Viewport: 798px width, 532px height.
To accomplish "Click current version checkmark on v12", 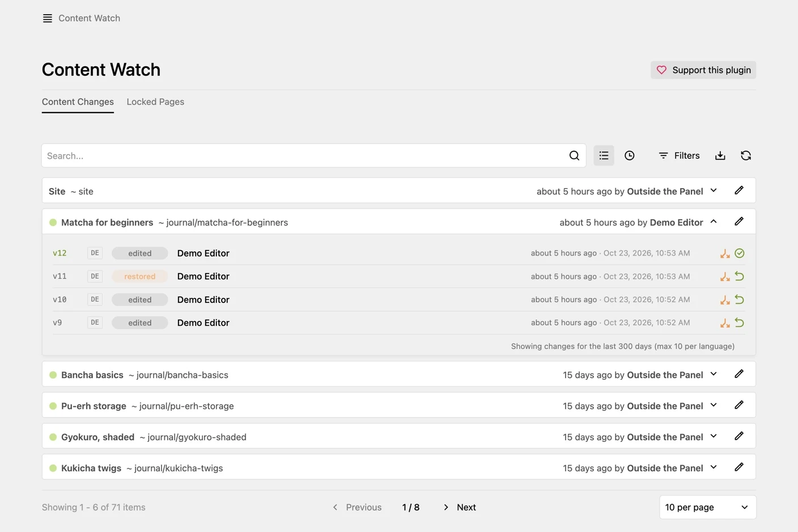I will coord(740,253).
